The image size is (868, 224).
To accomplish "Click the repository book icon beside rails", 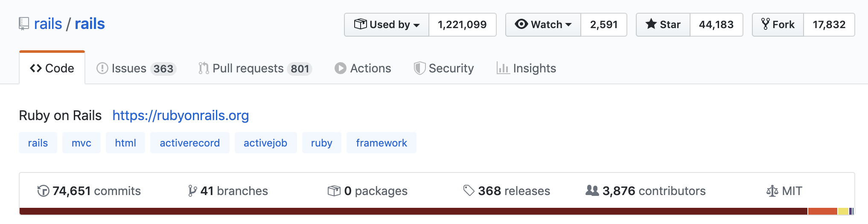I will [24, 24].
